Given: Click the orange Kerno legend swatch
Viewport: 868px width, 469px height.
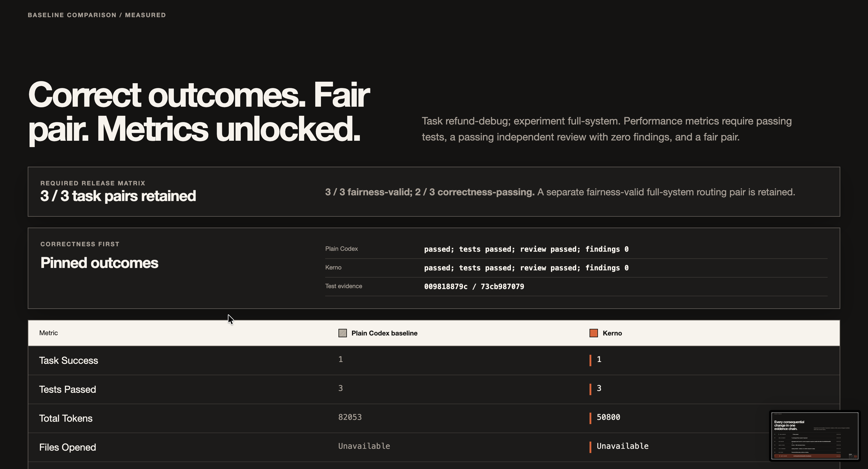Looking at the screenshot, I should [593, 333].
